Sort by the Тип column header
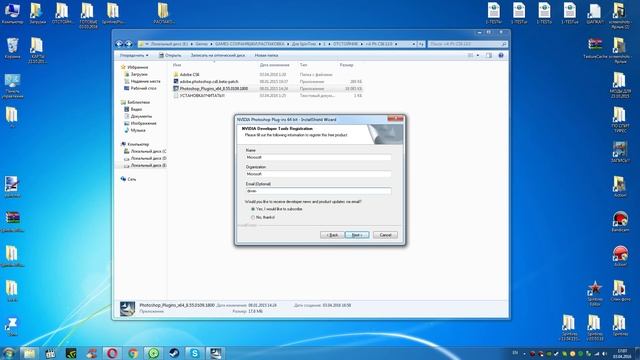The width and height of the screenshot is (640, 360). (303, 65)
